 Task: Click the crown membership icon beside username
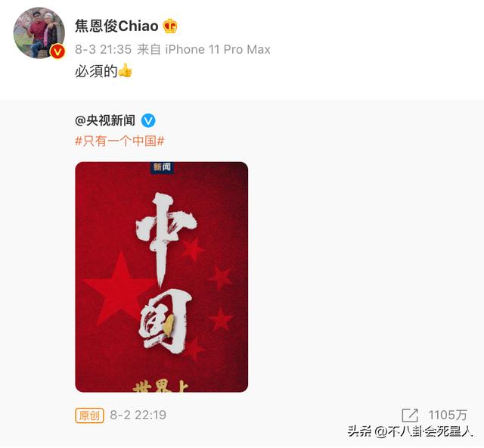(170, 26)
